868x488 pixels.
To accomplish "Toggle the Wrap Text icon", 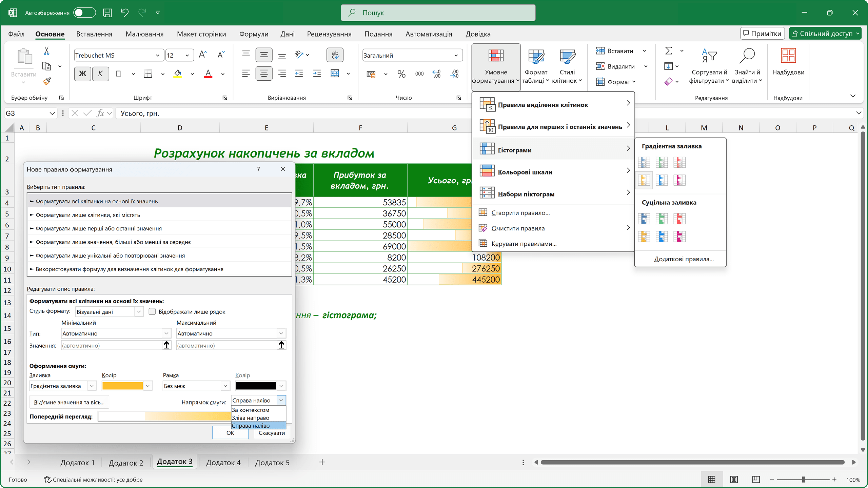I will pyautogui.click(x=335, y=55).
